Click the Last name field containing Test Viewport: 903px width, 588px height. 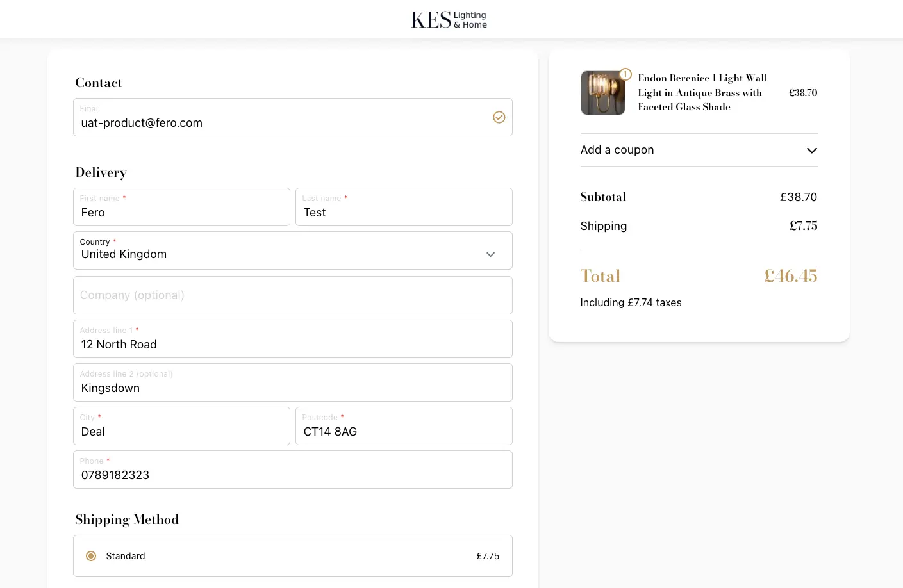[x=404, y=207]
